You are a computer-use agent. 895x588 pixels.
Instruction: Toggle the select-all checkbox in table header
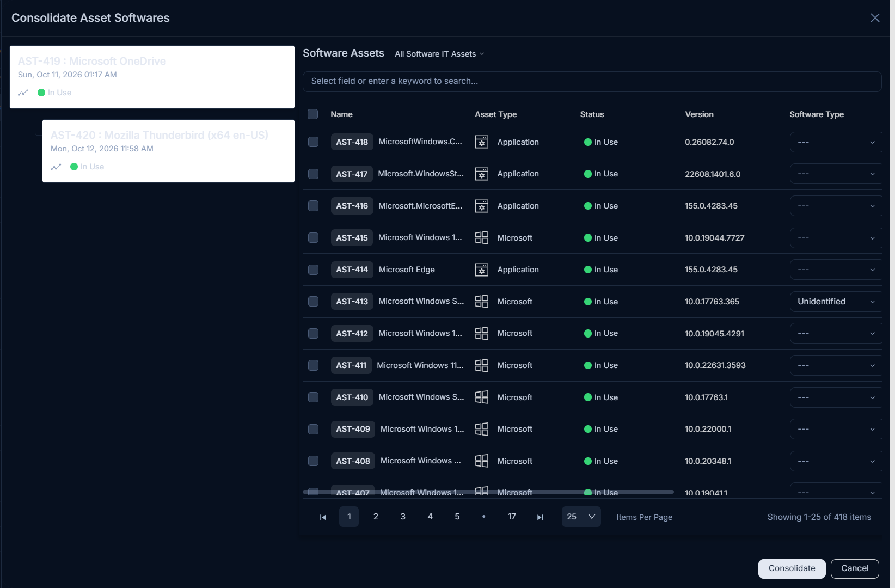coord(312,114)
